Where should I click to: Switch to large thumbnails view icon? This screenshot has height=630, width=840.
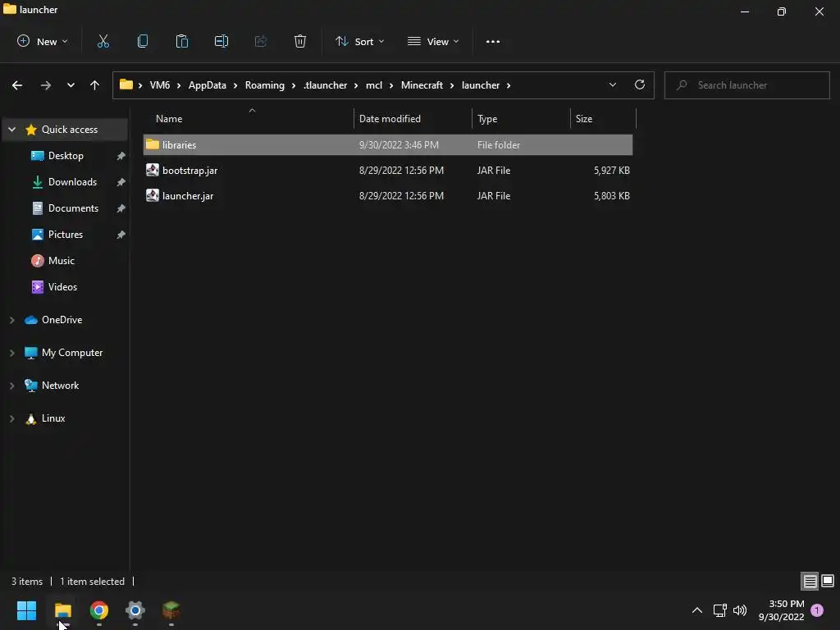[828, 581]
